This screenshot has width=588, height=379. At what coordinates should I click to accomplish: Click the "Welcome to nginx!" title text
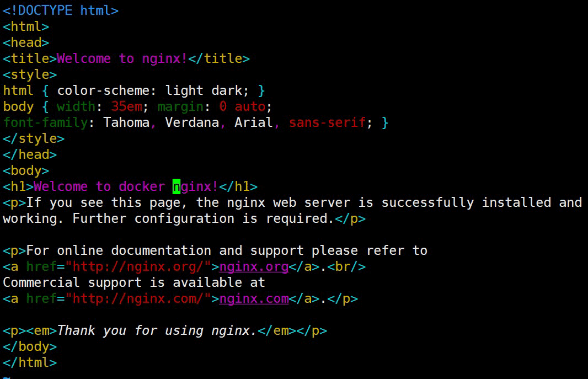click(122, 58)
